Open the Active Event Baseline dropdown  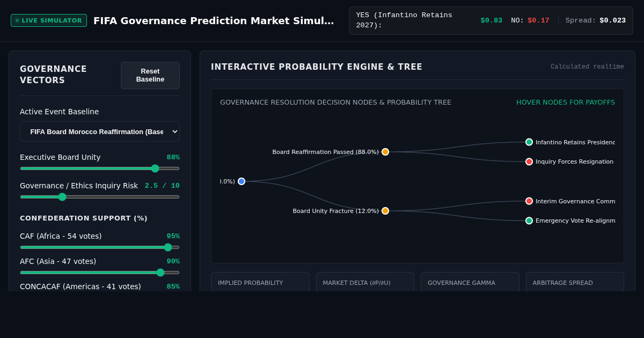coord(100,131)
